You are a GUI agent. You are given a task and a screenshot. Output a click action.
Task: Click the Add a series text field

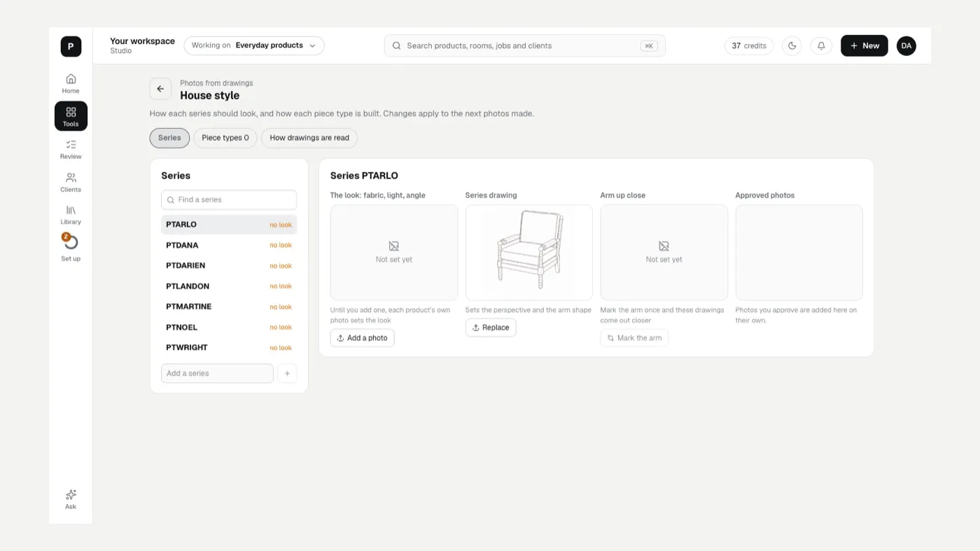217,373
